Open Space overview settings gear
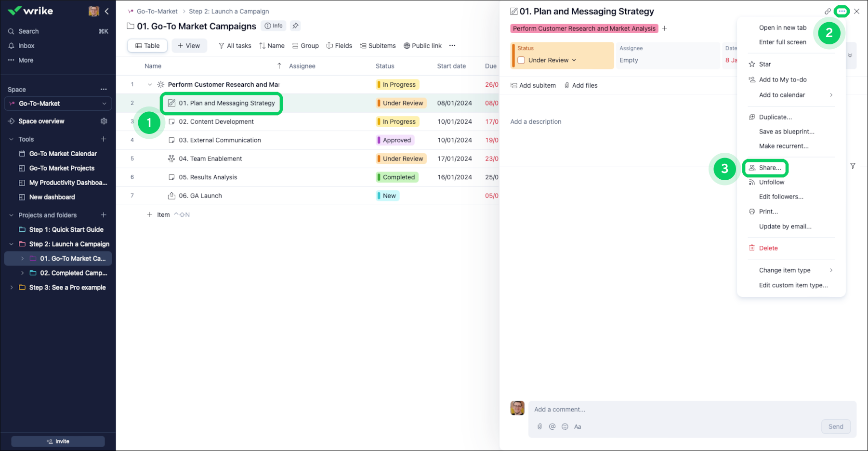Image resolution: width=868 pixels, height=451 pixels. coord(104,121)
